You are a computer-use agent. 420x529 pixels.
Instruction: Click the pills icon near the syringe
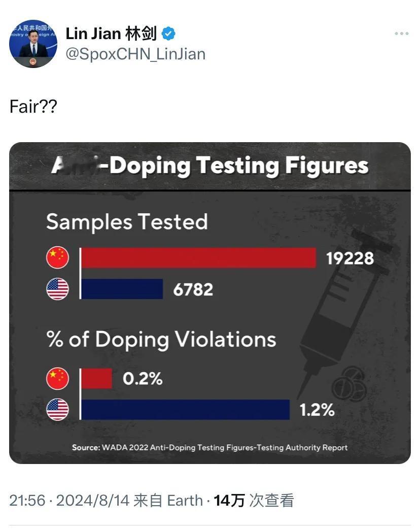(349, 386)
